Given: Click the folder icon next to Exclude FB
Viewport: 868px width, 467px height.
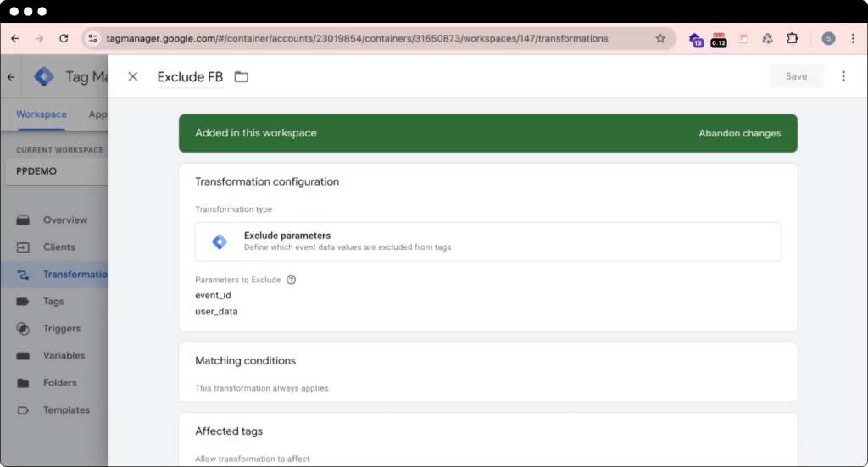Looking at the screenshot, I should point(242,77).
